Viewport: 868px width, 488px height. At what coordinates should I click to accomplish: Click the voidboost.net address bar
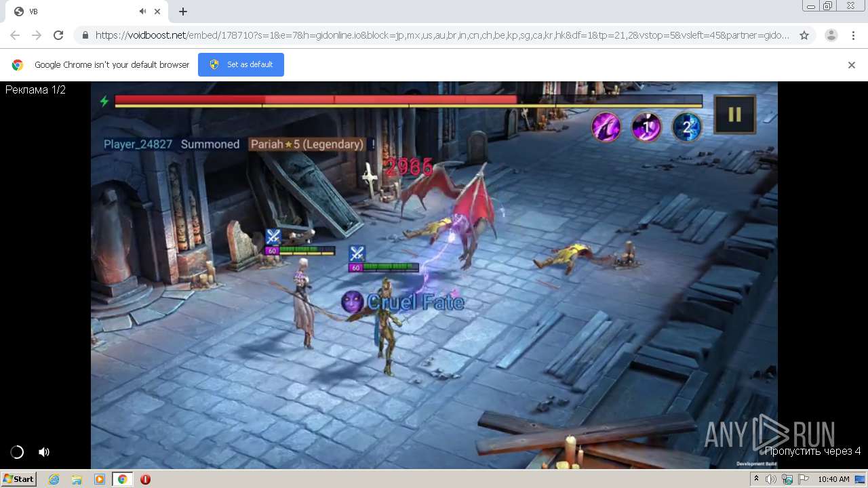[442, 35]
